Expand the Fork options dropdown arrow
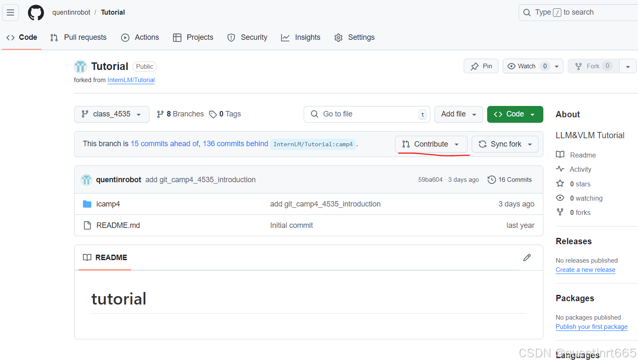Screen dimensions: 638x364 click(628, 67)
